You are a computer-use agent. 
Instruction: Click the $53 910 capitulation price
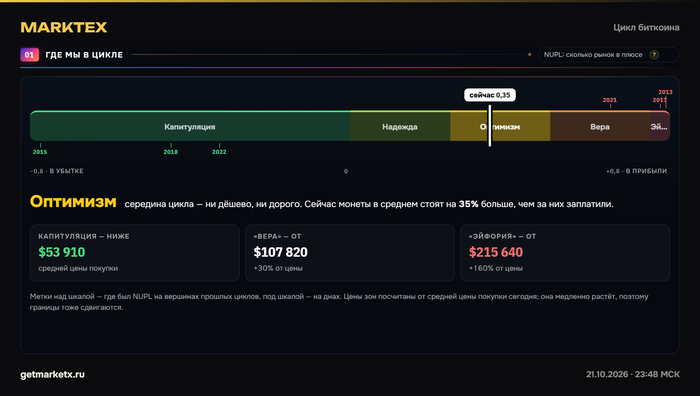click(62, 252)
